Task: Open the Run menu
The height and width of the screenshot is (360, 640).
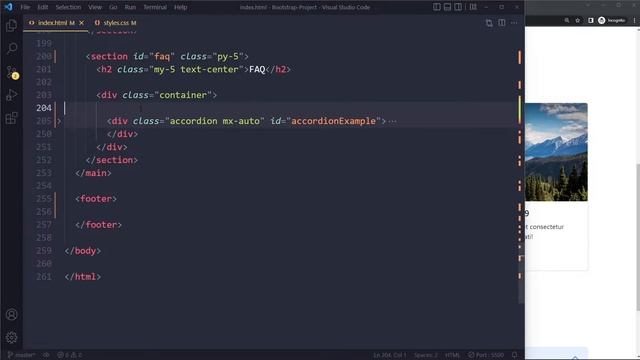Action: pyautogui.click(x=130, y=7)
